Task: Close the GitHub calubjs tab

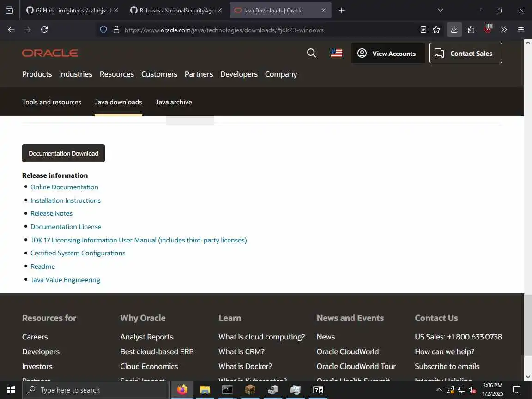Action: click(116, 11)
